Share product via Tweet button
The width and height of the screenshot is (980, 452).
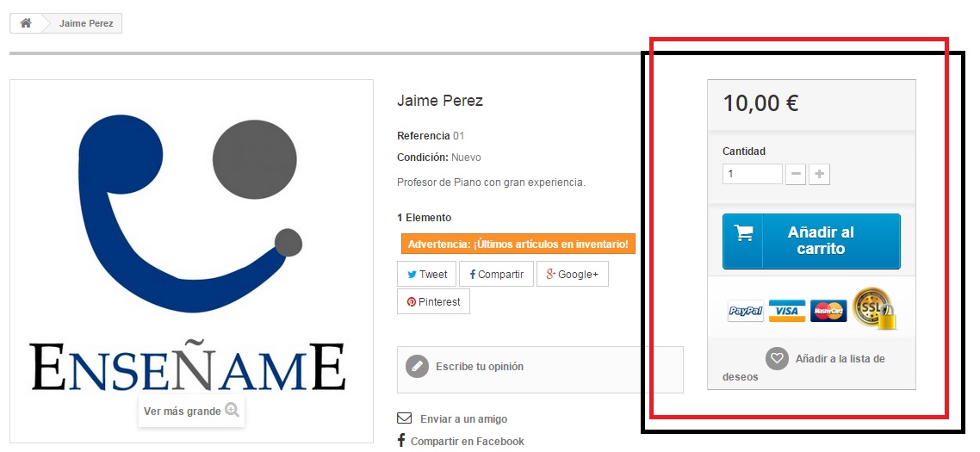pos(427,274)
